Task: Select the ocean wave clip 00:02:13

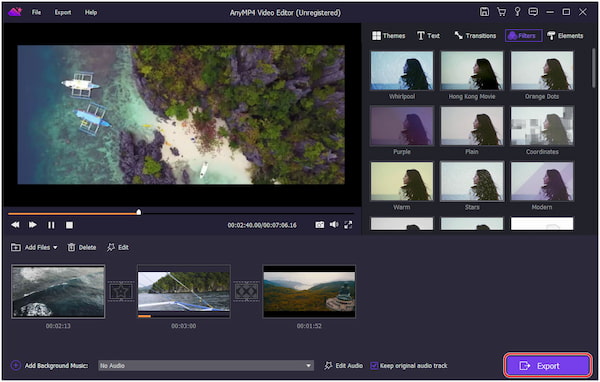Action: coord(58,291)
